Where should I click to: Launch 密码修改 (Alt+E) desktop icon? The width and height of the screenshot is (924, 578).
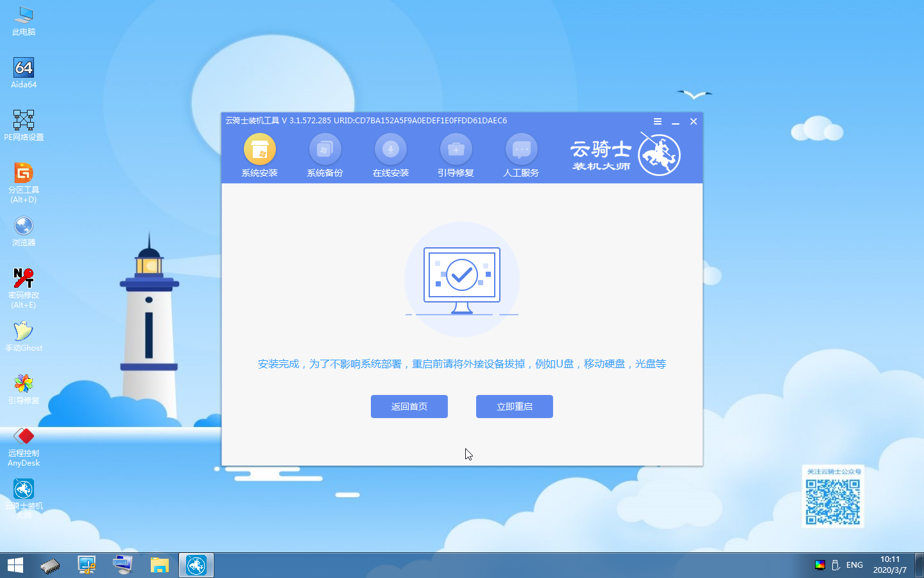click(x=24, y=288)
